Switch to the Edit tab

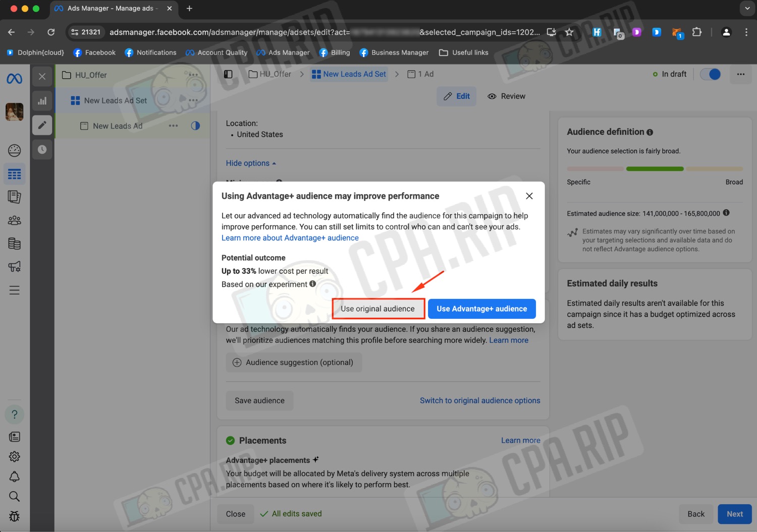point(456,96)
